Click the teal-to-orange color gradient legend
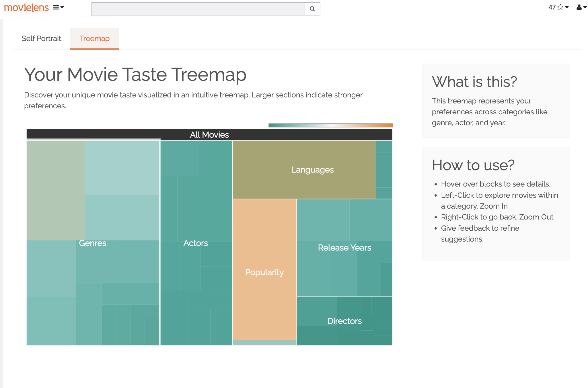The height and width of the screenshot is (388, 588). 330,125
